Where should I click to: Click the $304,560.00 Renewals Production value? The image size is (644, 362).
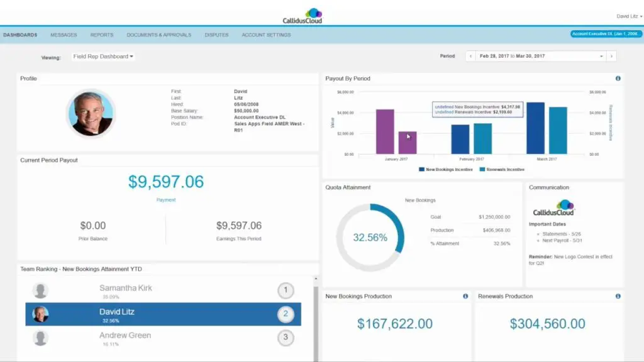tap(548, 324)
